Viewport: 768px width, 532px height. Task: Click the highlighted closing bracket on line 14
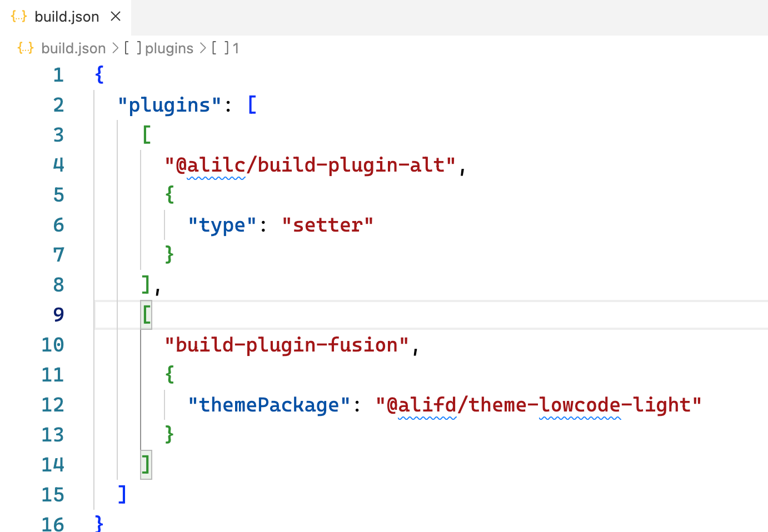(x=146, y=465)
